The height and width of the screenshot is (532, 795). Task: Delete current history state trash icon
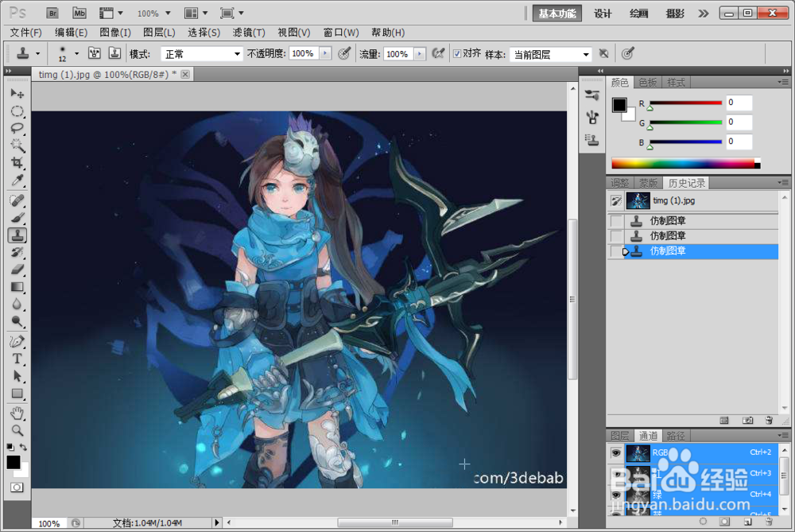click(769, 420)
